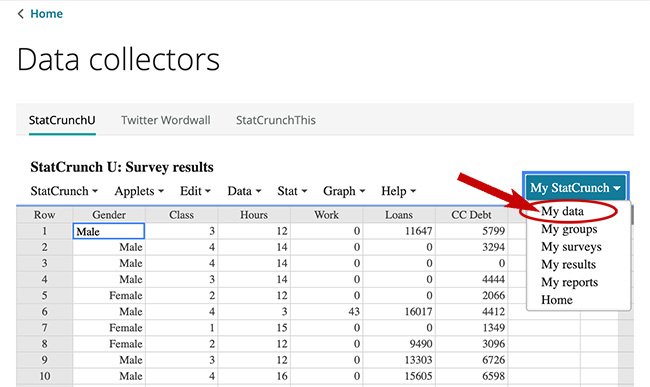Select My reports menu entry
Image resolution: width=650 pixels, height=387 pixels.
coord(570,283)
